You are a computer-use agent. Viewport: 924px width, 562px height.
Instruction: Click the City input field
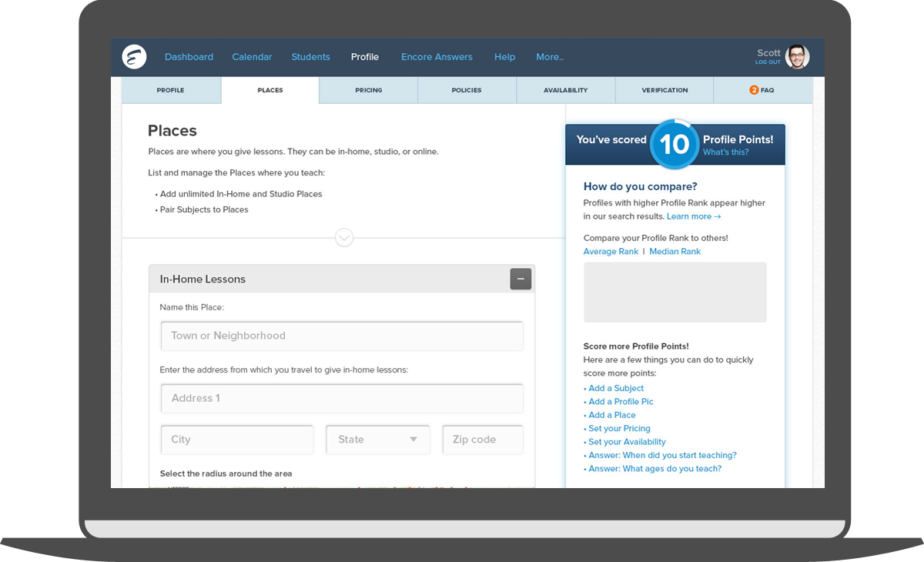click(x=236, y=439)
